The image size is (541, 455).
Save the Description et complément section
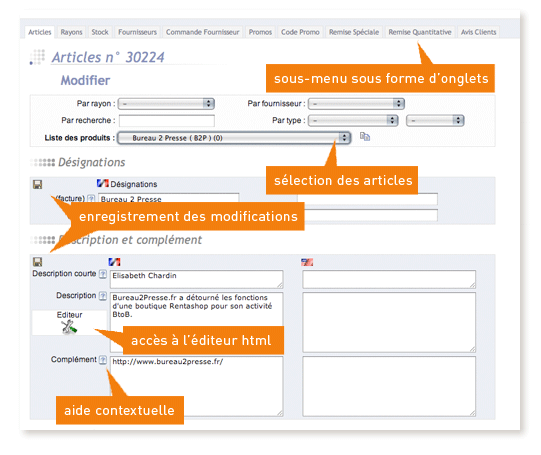38,262
